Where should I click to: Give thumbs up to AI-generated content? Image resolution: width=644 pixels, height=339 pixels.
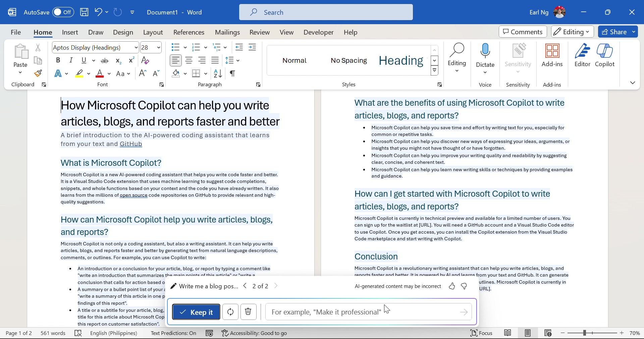tap(452, 286)
